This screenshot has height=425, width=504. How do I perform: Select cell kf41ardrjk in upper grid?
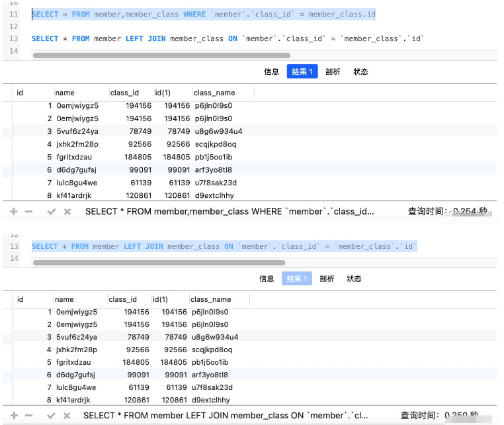coord(74,195)
